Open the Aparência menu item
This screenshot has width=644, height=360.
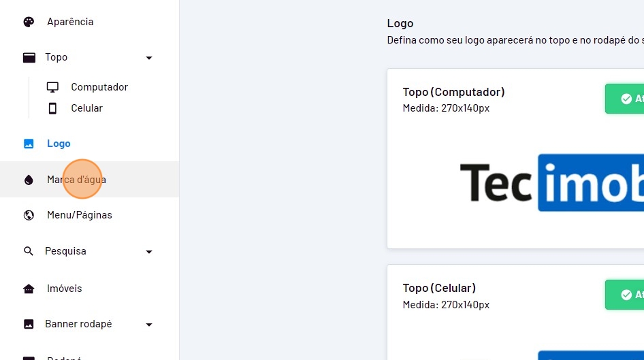point(70,22)
